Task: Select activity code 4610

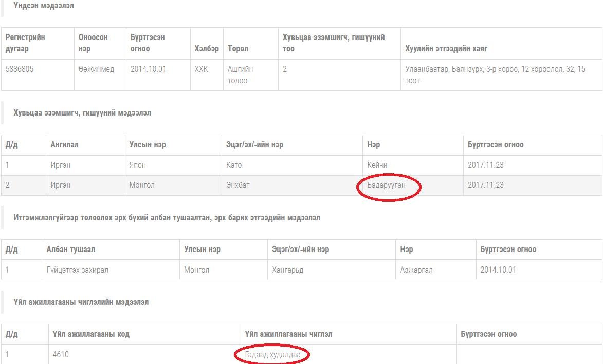Action: [x=61, y=355]
